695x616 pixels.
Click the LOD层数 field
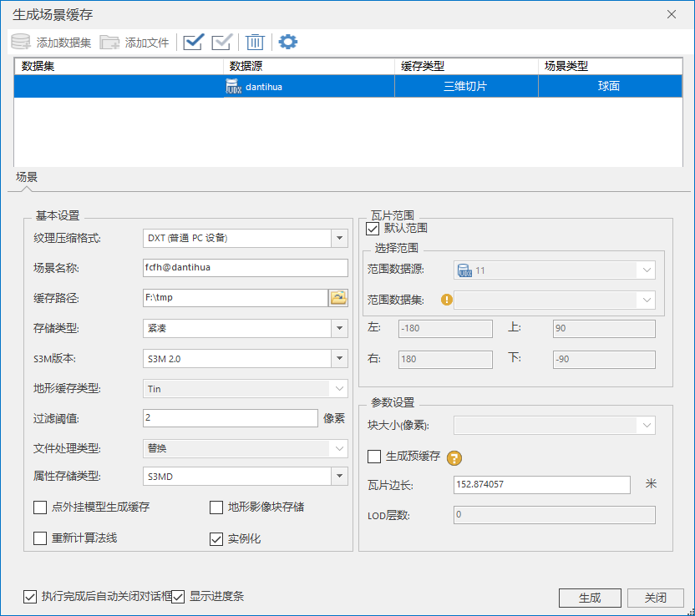pyautogui.click(x=555, y=515)
